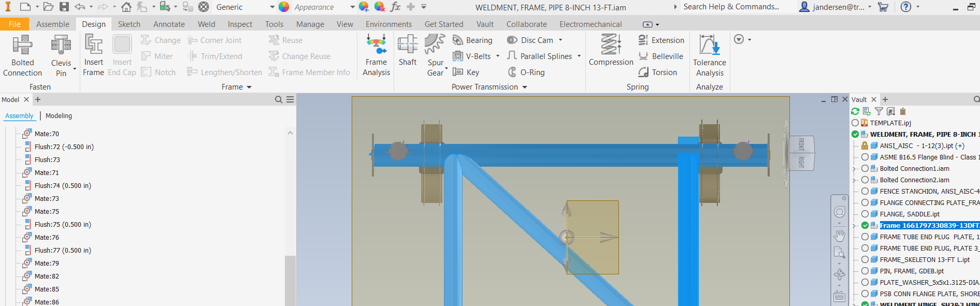This screenshot has height=306, width=980.
Task: Open the appearance color wheel swatch
Action: [284, 7]
